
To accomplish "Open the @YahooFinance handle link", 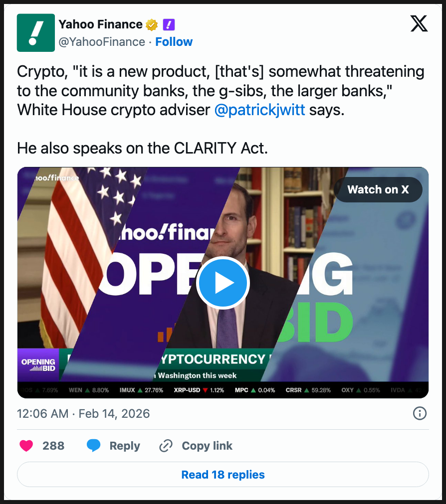I will (102, 42).
